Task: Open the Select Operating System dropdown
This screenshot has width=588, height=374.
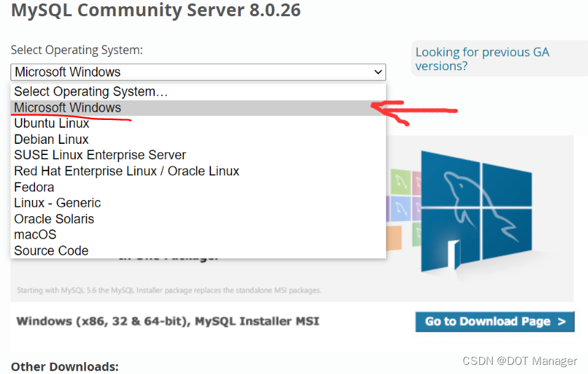Action: tap(198, 72)
